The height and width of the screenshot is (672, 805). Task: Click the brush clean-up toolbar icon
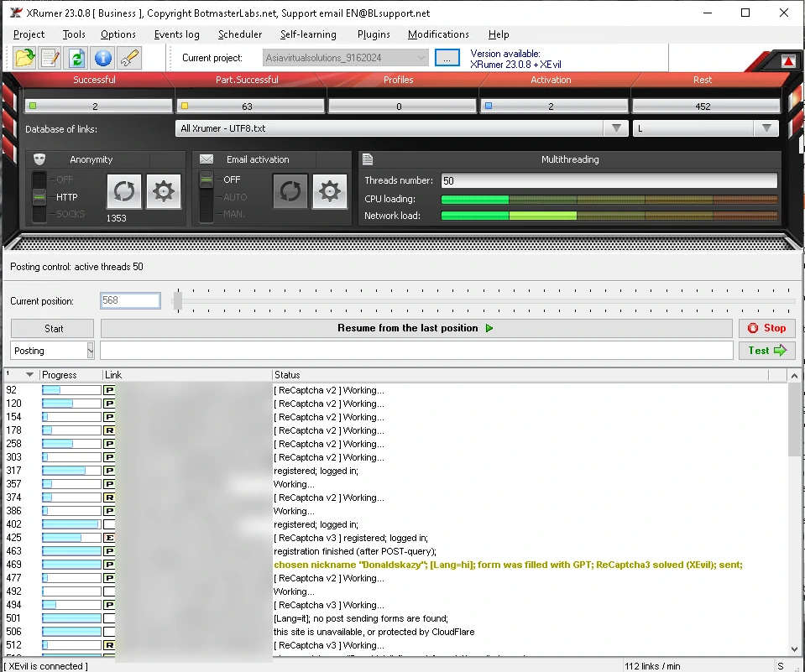tap(129, 57)
